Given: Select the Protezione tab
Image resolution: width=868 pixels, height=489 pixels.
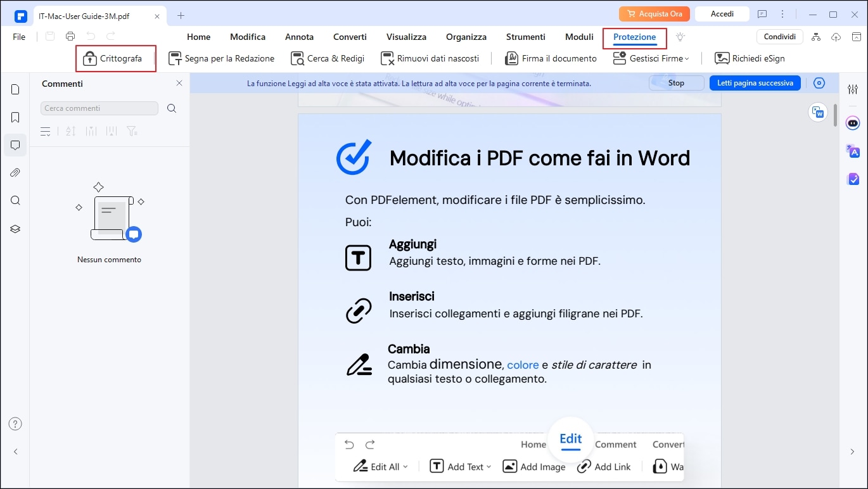Looking at the screenshot, I should point(634,37).
